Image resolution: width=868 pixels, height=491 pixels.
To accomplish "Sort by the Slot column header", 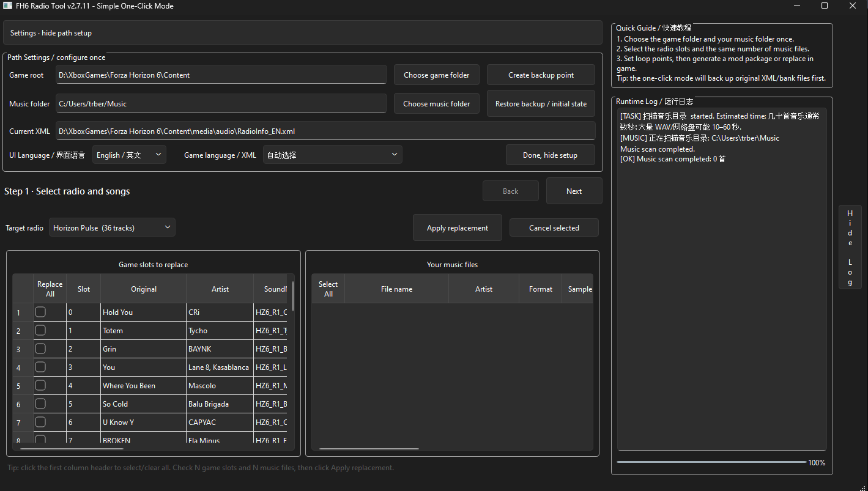I will [84, 289].
